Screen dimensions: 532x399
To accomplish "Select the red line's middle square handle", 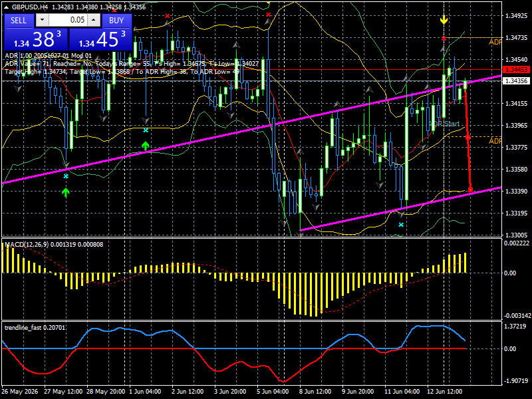I will 468,138.
